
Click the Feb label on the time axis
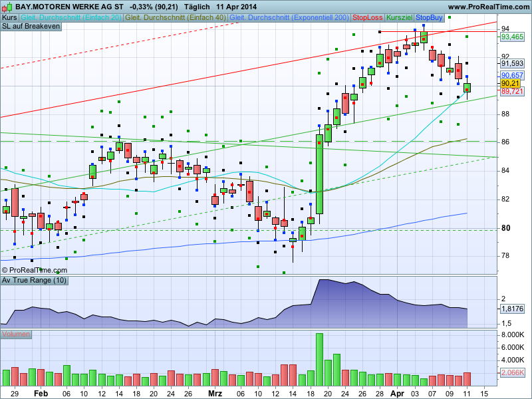pyautogui.click(x=41, y=394)
